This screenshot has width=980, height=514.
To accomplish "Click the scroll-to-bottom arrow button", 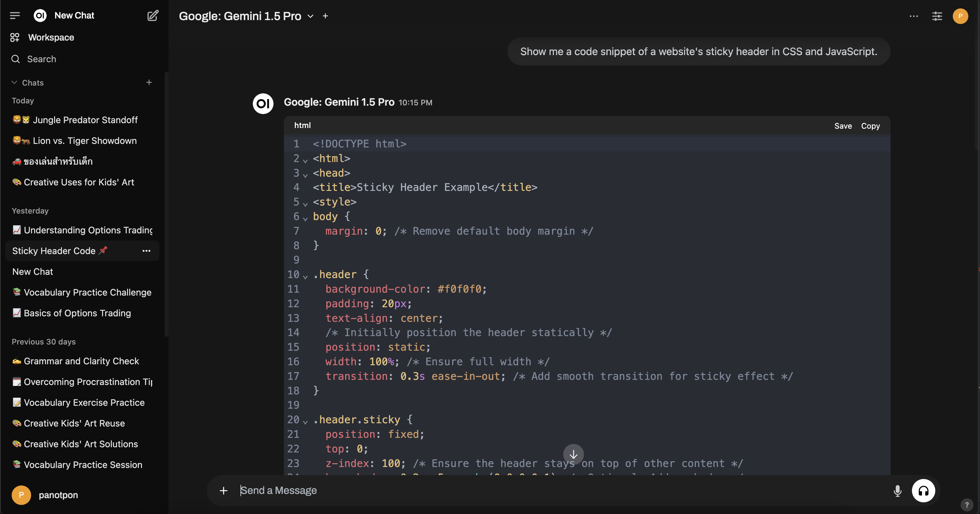I will pyautogui.click(x=573, y=454).
